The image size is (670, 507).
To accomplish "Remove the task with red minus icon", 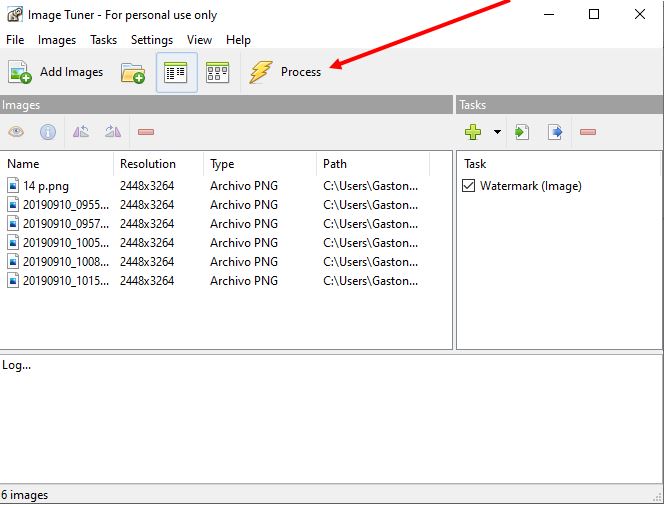I will [x=588, y=132].
